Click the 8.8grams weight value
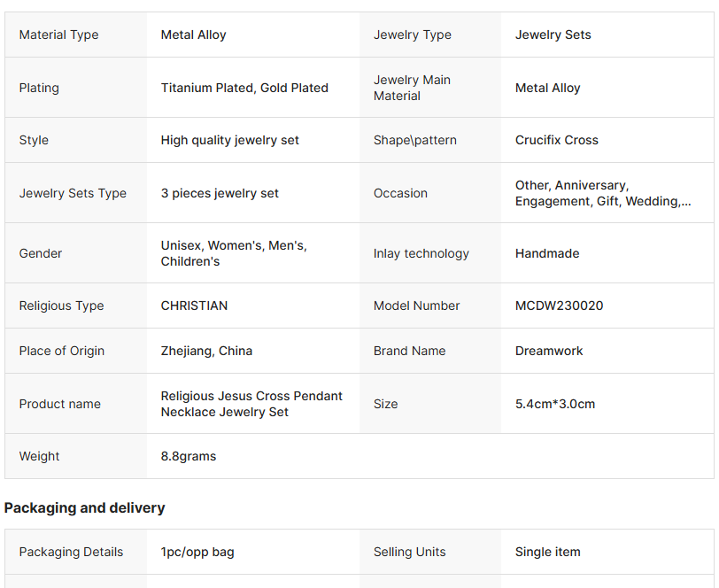 coord(189,456)
